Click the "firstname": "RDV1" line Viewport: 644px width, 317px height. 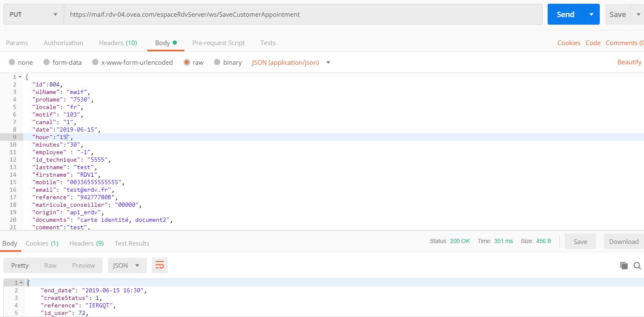coord(66,175)
